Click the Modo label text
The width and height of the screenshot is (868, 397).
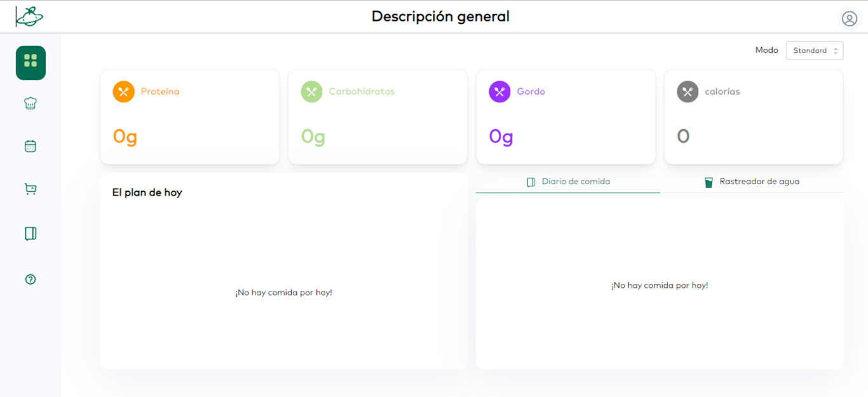(x=766, y=50)
